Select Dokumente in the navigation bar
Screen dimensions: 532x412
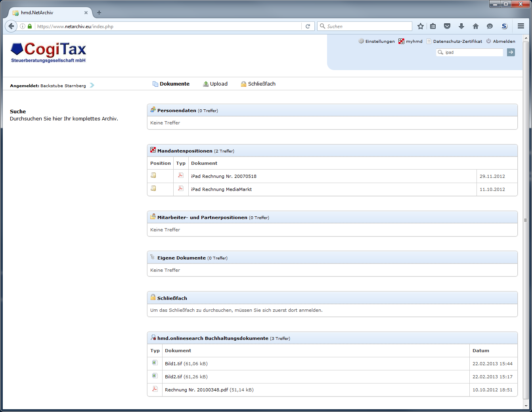(174, 84)
